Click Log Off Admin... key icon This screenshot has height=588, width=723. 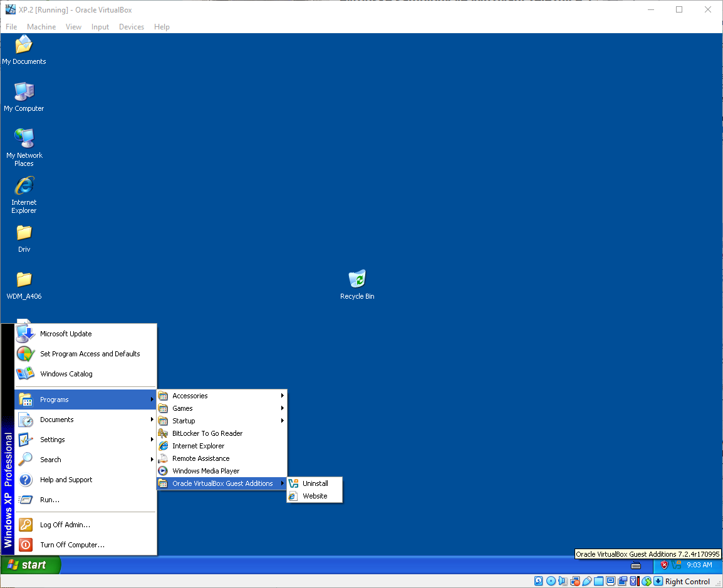[x=25, y=524]
